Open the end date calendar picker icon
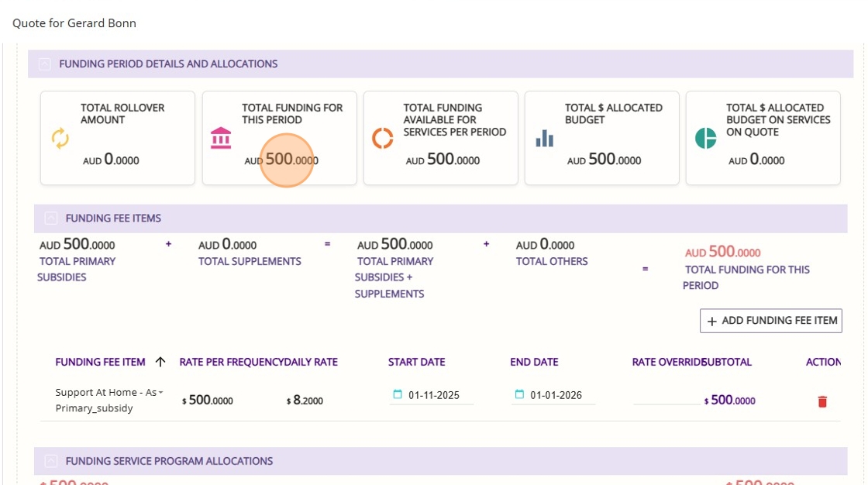This screenshot has height=485, width=868. [520, 394]
